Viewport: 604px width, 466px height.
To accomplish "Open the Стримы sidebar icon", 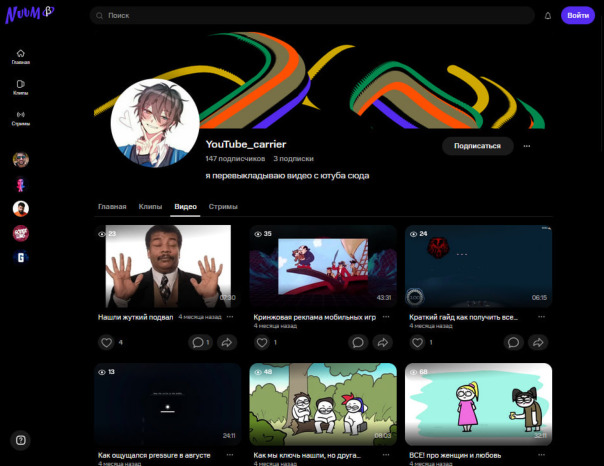I will click(20, 118).
